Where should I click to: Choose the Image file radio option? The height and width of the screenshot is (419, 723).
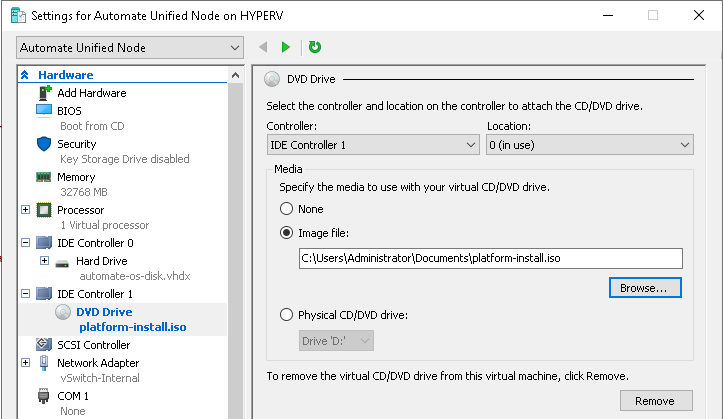tap(287, 233)
